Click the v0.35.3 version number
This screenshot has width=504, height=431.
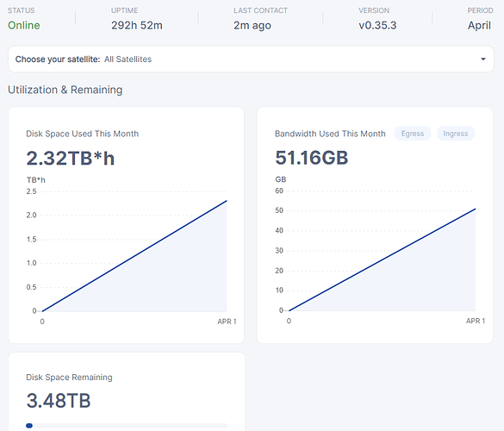(377, 25)
